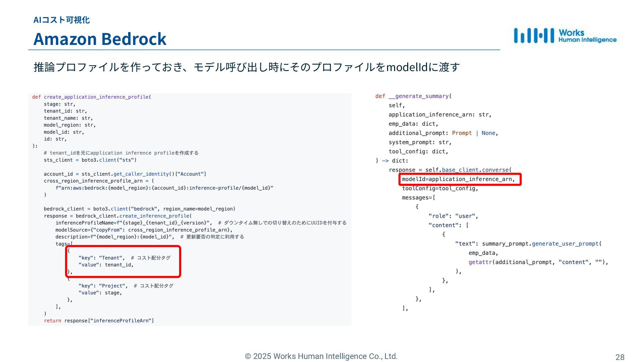Viewport: 644px width, 362px height.
Task: Click the create_inference_profile method call
Action: (x=154, y=216)
